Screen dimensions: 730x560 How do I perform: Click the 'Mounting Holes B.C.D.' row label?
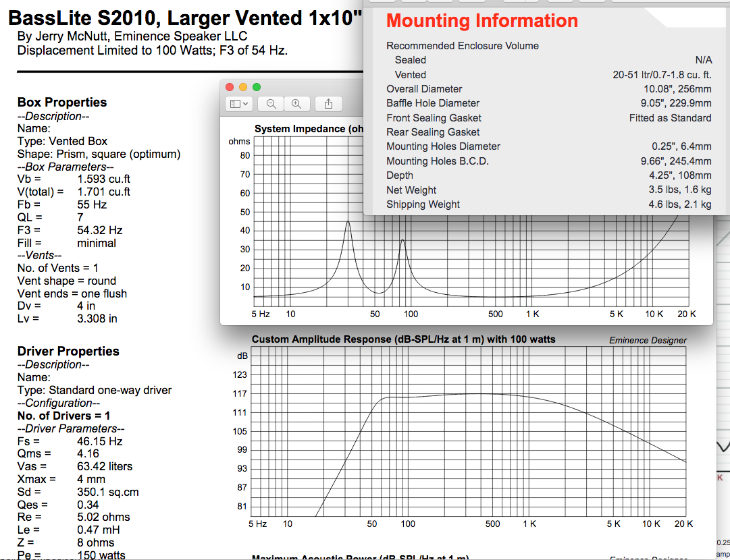tap(437, 161)
